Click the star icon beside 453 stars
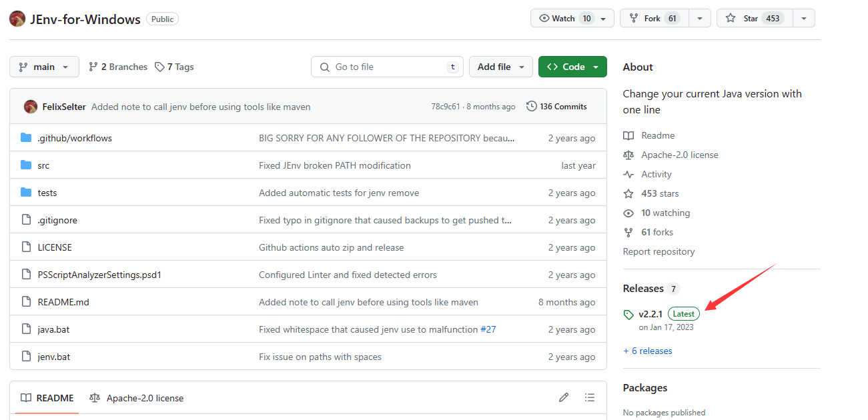Viewport: 868px width, 420px height. point(628,193)
